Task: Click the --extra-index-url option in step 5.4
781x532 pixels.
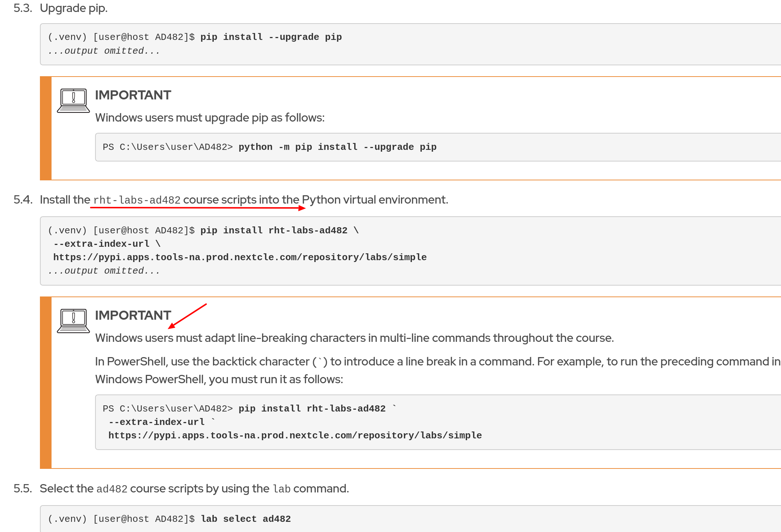Action: point(101,243)
